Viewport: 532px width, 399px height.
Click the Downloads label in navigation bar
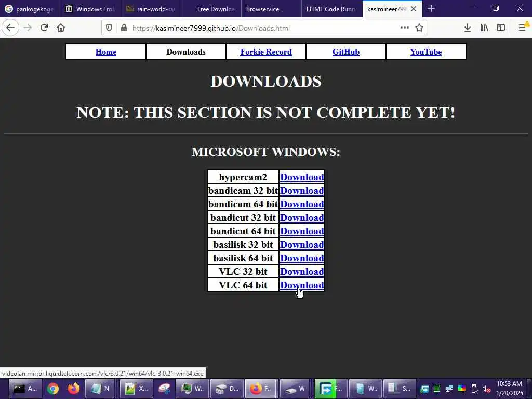(x=186, y=52)
